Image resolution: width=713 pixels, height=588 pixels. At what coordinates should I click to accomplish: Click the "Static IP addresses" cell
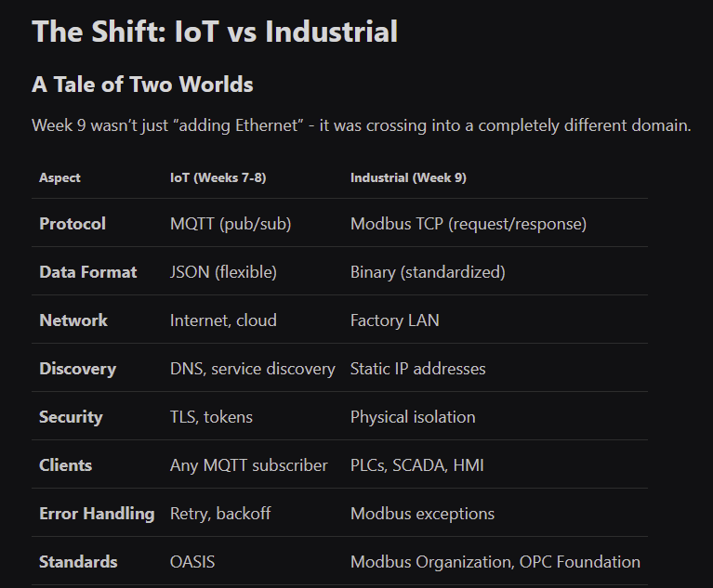[417, 369]
